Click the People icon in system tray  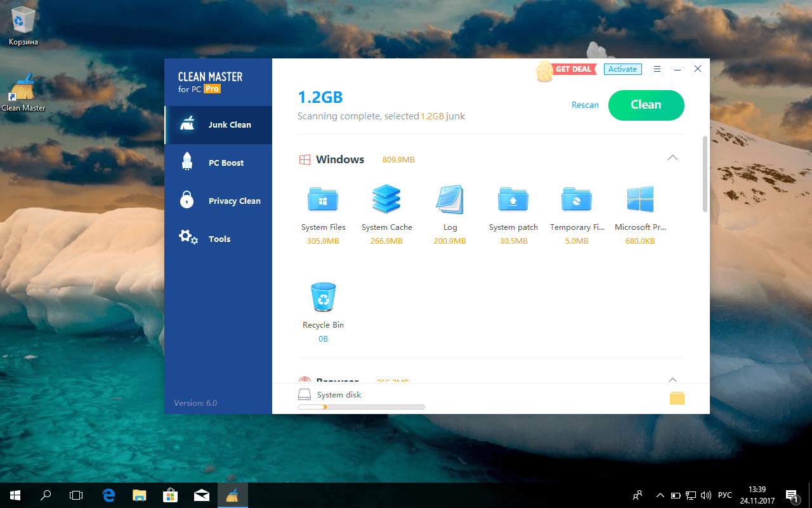pyautogui.click(x=638, y=495)
